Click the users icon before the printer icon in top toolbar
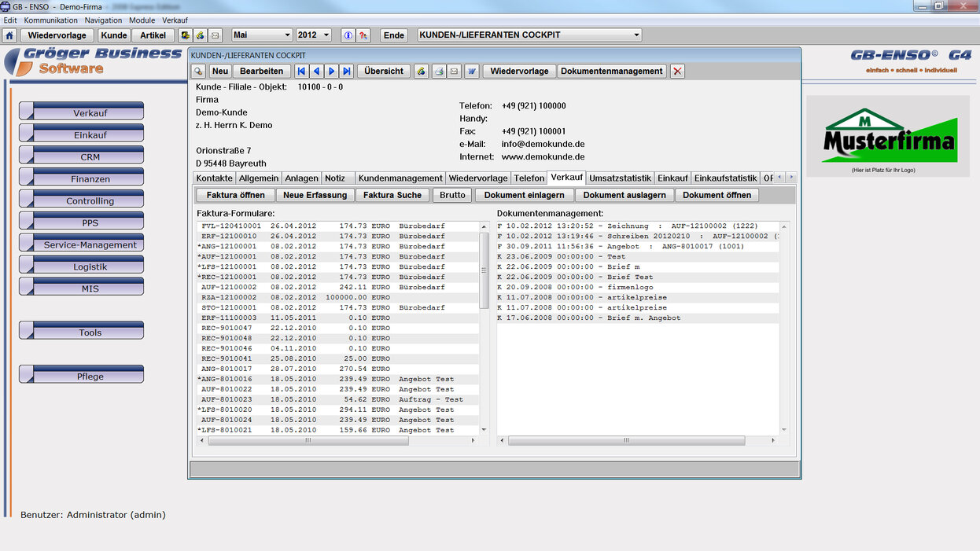 click(186, 35)
